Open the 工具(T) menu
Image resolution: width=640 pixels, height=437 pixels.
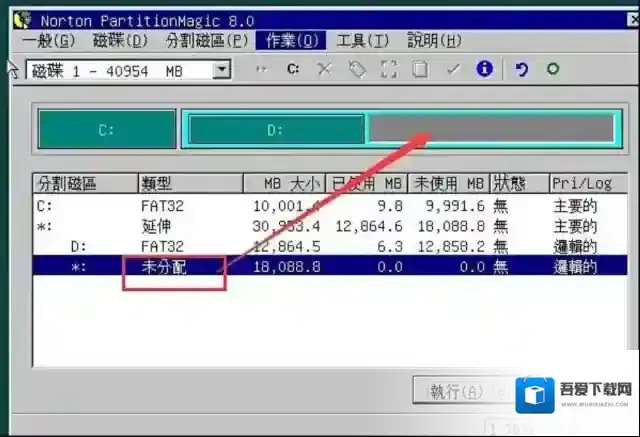[x=362, y=40]
